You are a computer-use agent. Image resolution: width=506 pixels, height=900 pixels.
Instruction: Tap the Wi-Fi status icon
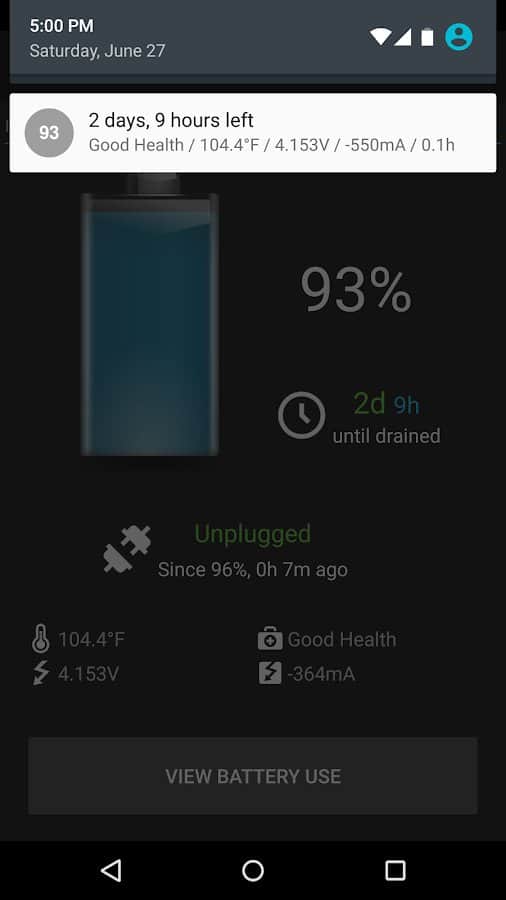click(x=380, y=37)
